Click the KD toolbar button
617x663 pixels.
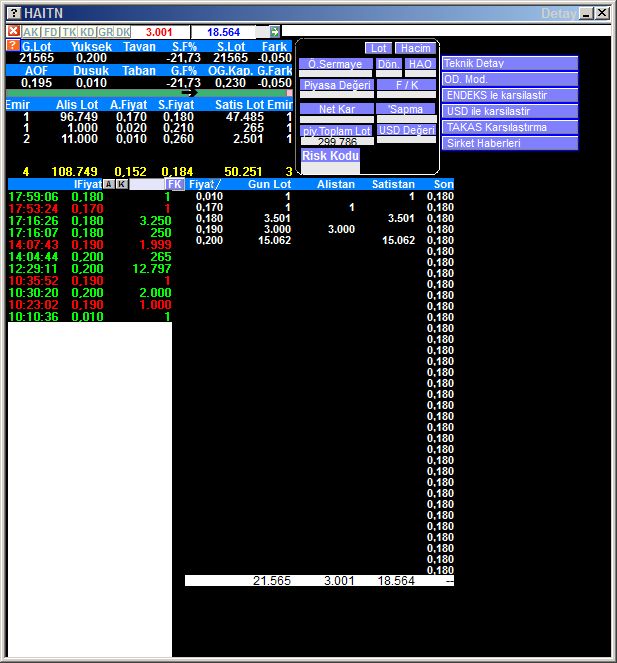pos(87,32)
